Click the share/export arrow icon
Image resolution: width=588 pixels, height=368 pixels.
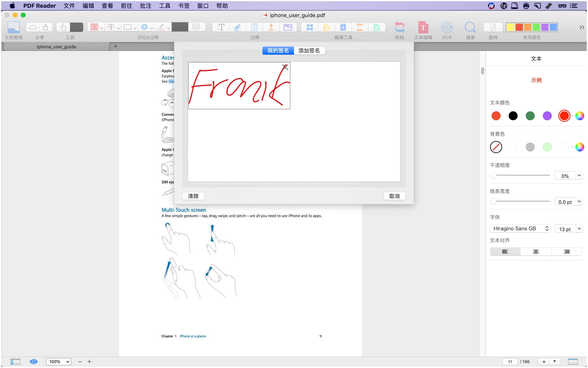point(45,27)
